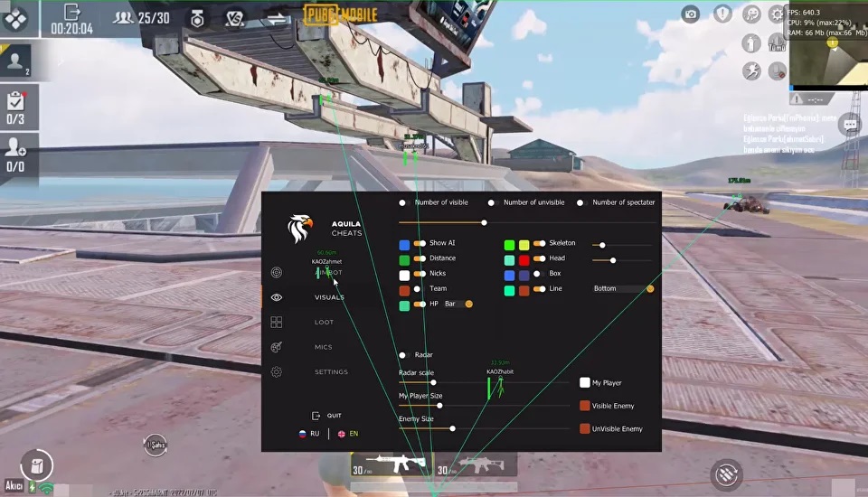The image size is (868, 497).
Task: Toggle the HP switch
Action: tap(420, 304)
